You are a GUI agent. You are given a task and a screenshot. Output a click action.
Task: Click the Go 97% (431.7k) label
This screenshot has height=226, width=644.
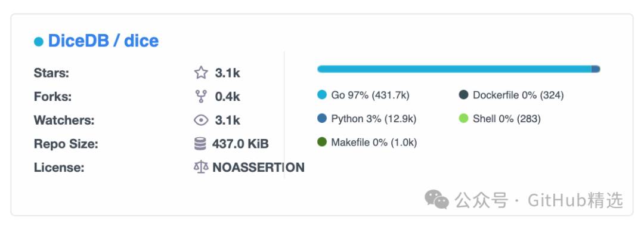pos(370,95)
